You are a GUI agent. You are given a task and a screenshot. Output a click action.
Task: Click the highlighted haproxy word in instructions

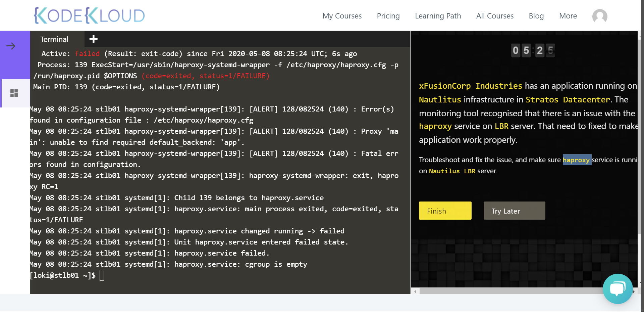(x=576, y=160)
